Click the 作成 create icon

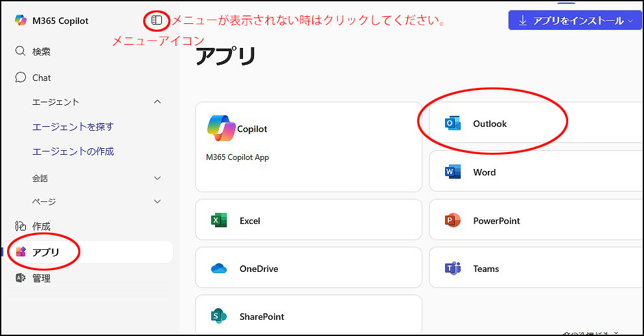21,226
